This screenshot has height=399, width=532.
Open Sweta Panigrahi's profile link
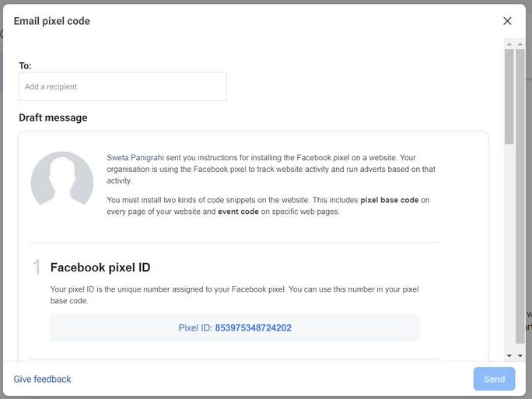pos(135,158)
